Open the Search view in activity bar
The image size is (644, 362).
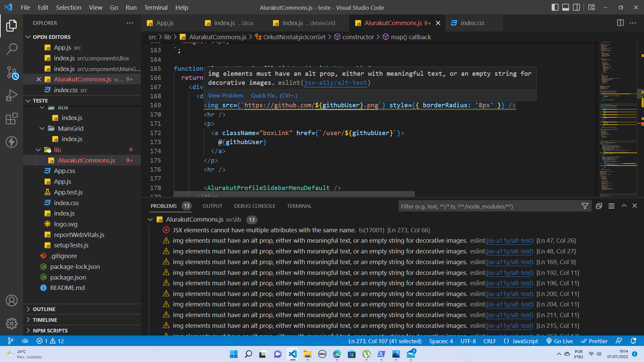(11, 49)
